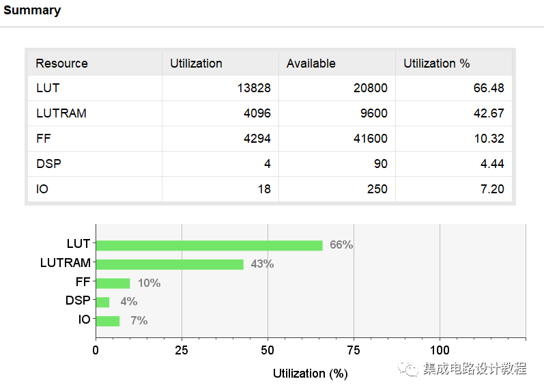Select the Available column header
Screen dimensions: 544x392
tap(337, 64)
